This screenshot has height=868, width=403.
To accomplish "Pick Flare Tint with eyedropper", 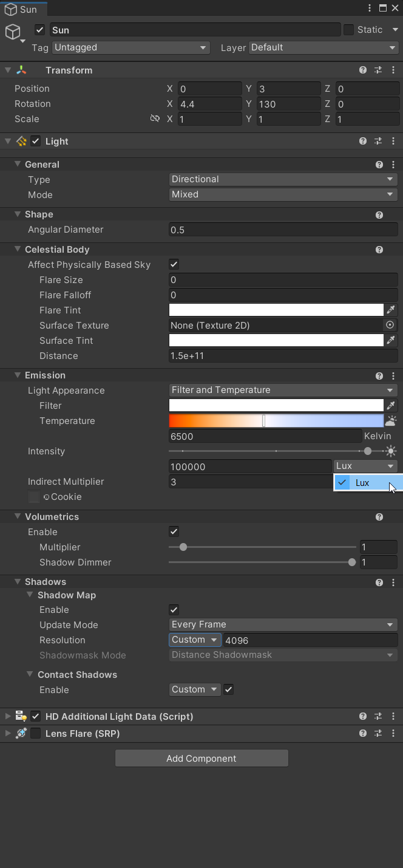I will [x=391, y=310].
